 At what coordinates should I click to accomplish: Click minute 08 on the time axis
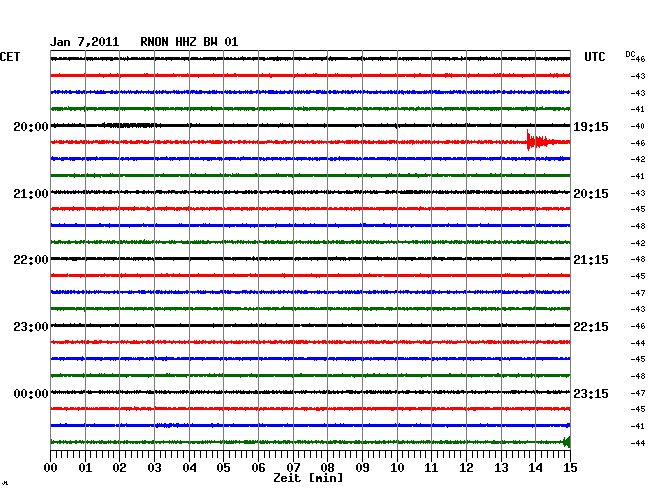click(327, 467)
